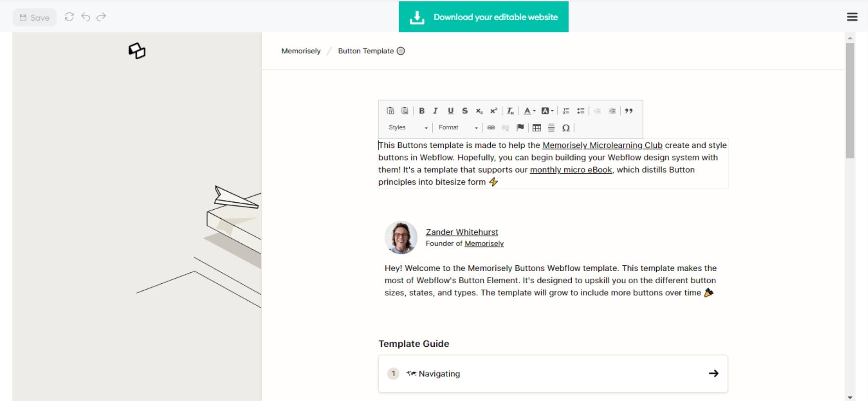Click the undo arrow in top bar

[x=86, y=17]
